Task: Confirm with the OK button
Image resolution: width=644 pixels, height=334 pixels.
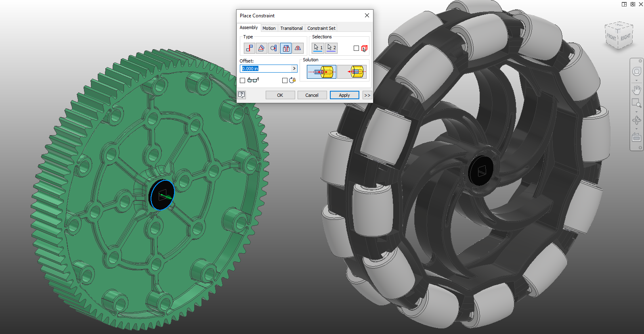Action: click(280, 95)
